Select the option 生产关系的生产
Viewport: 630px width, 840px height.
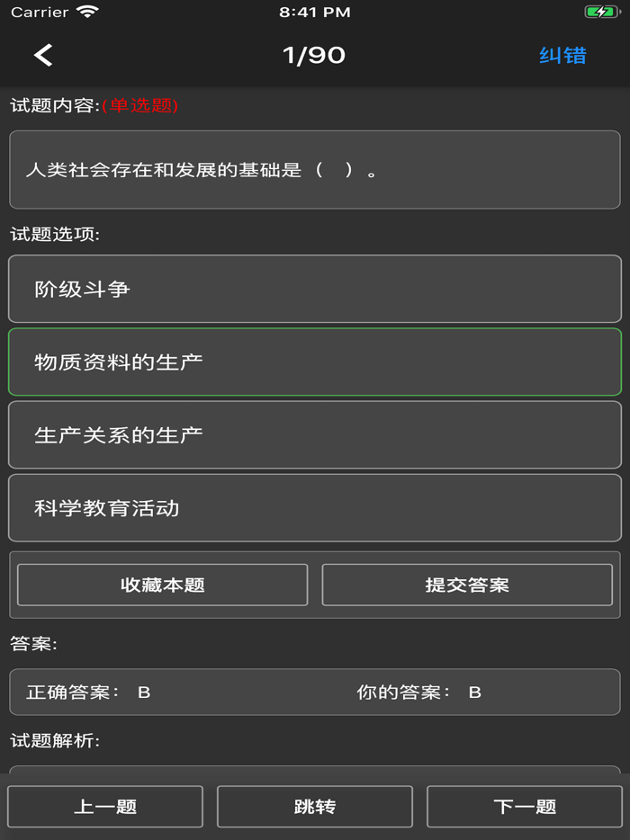[315, 435]
